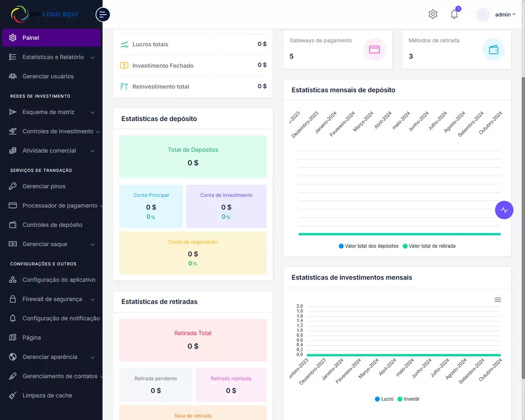This screenshot has height=420, width=525.
Task: Click the Limpeza de cache broom icon
Action: (x=13, y=395)
